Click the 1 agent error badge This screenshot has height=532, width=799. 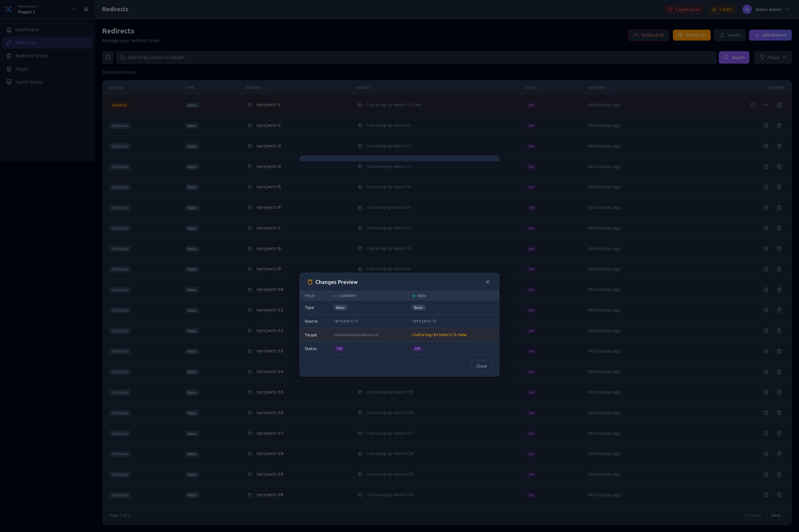[x=683, y=9]
